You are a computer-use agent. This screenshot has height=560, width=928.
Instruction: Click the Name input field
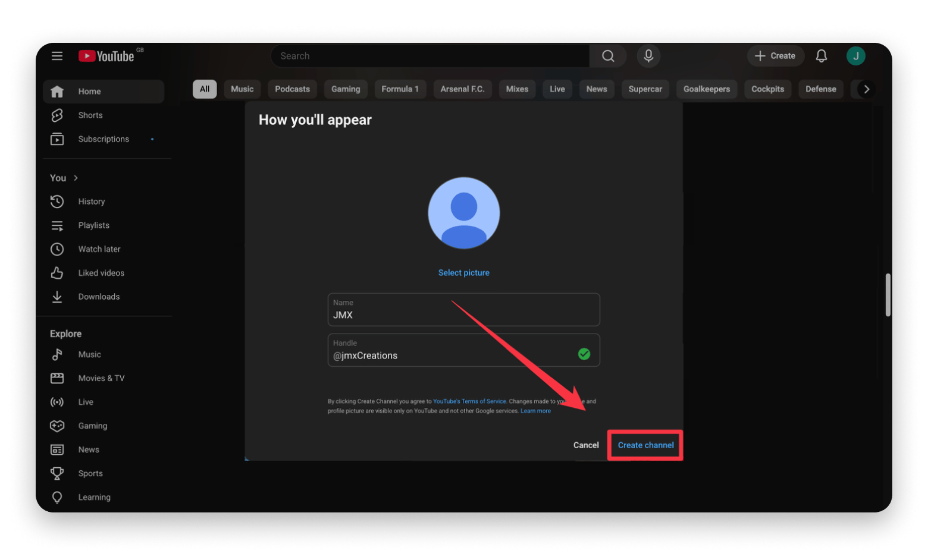[463, 314]
